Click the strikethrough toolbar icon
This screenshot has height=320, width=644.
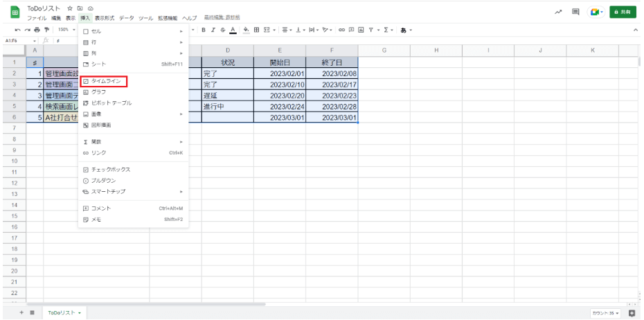[222, 30]
